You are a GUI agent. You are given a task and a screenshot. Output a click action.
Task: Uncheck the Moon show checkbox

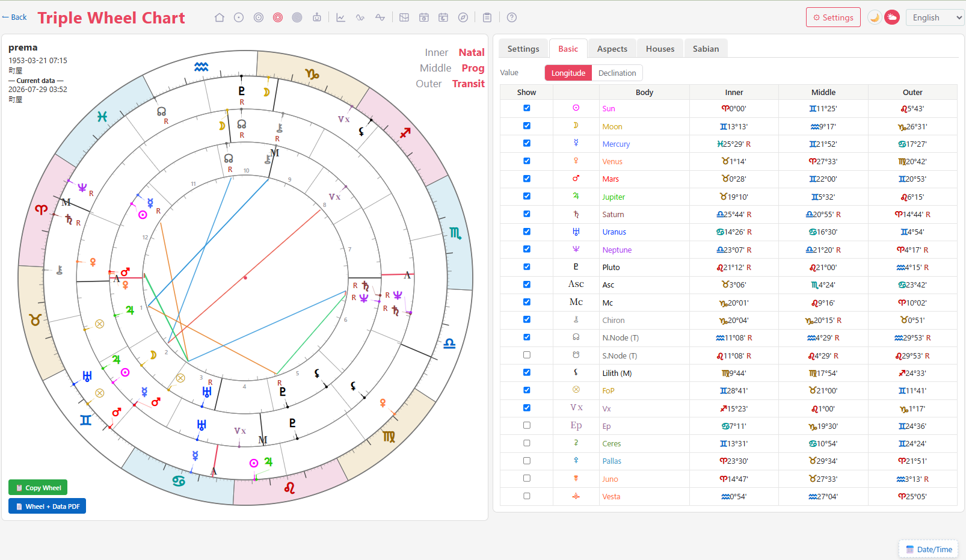click(x=526, y=126)
